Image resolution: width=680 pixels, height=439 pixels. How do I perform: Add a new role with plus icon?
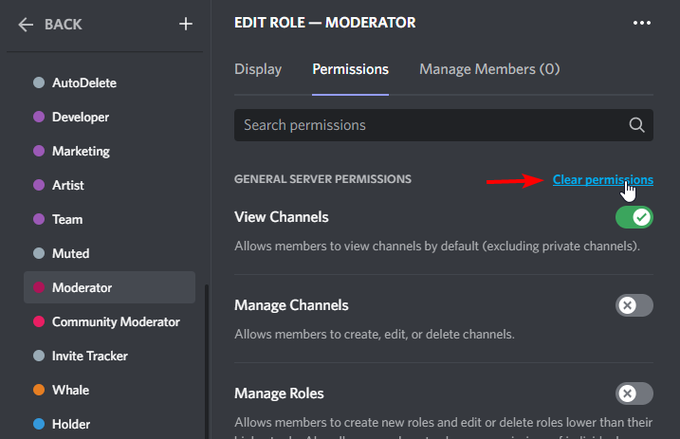(x=186, y=24)
